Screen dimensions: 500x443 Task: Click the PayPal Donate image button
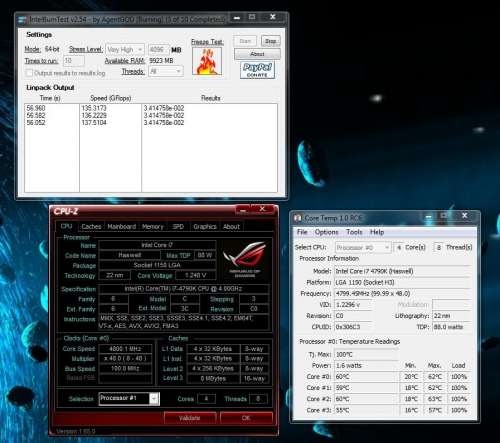257,70
